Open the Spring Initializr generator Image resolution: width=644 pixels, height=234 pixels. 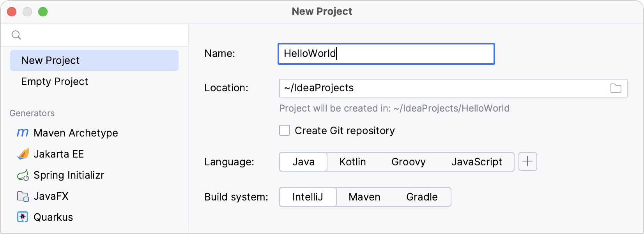(x=94, y=175)
